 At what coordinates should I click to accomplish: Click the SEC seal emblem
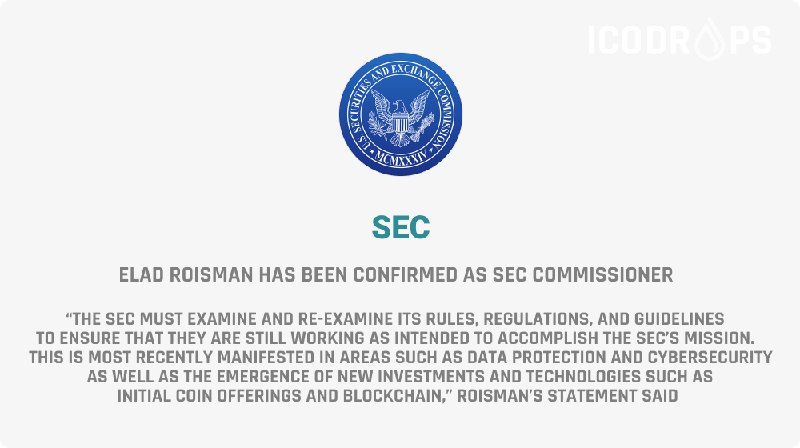tap(401, 114)
